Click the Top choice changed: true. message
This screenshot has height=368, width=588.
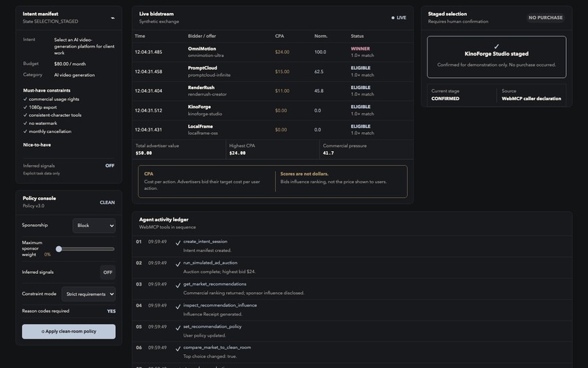[x=210, y=356]
